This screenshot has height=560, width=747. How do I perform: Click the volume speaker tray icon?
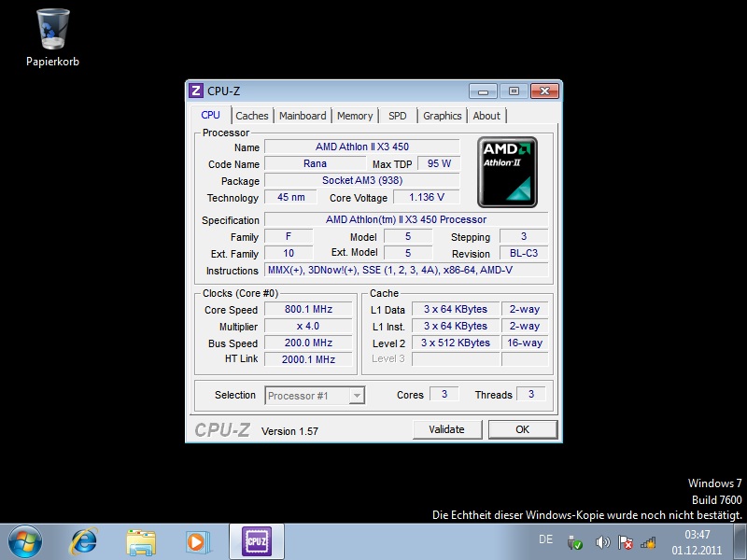pos(602,542)
